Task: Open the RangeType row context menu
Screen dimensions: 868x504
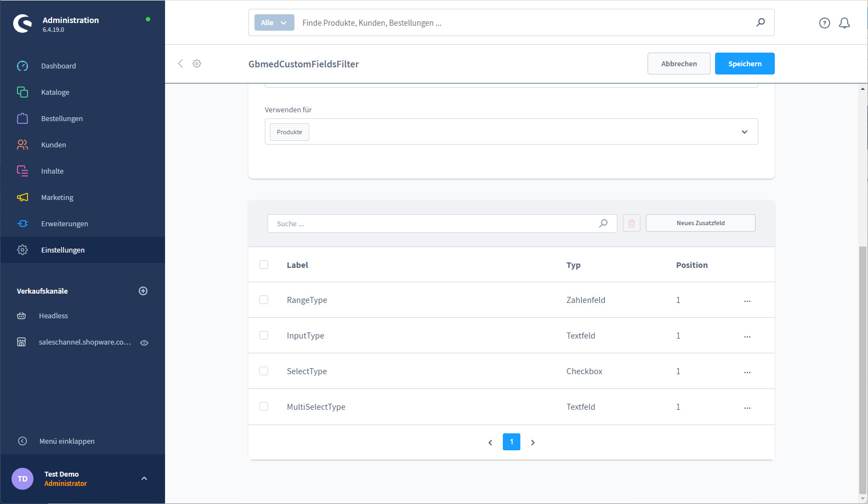Action: (747, 301)
